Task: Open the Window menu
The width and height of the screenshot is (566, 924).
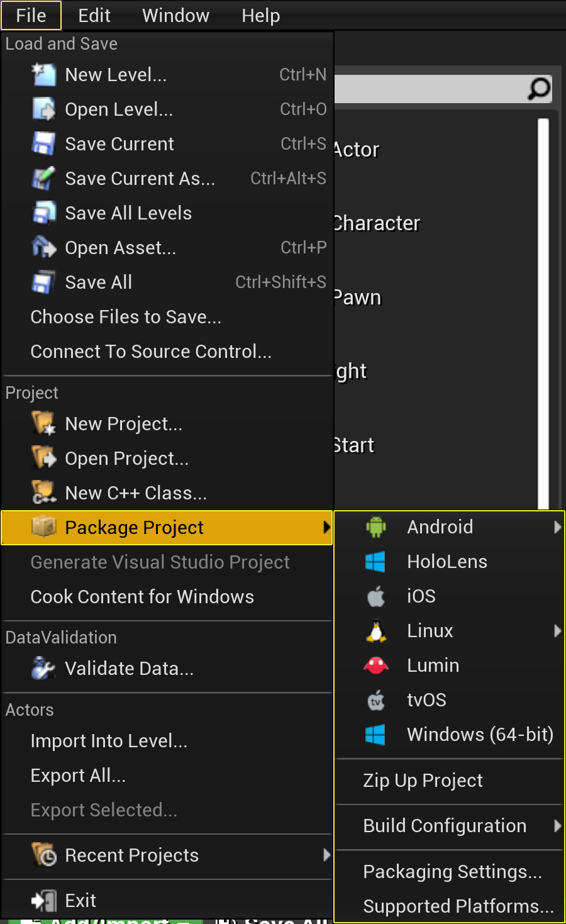Action: [x=175, y=15]
